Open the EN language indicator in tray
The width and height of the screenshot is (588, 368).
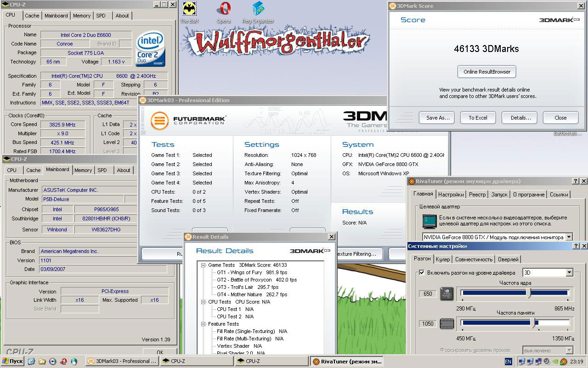tap(508, 362)
